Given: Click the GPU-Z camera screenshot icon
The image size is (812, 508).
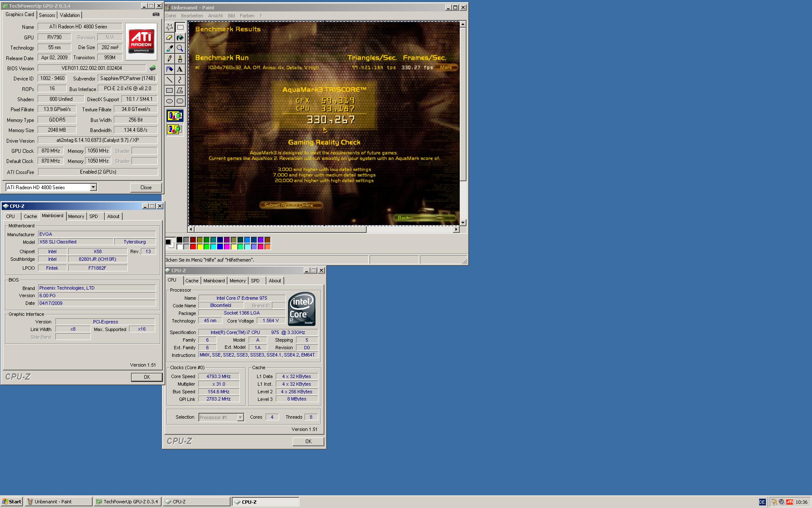Looking at the screenshot, I should click(156, 14).
